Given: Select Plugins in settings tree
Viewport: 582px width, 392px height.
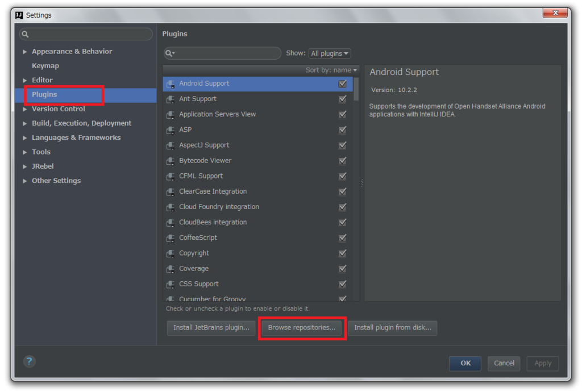Looking at the screenshot, I should tap(44, 94).
